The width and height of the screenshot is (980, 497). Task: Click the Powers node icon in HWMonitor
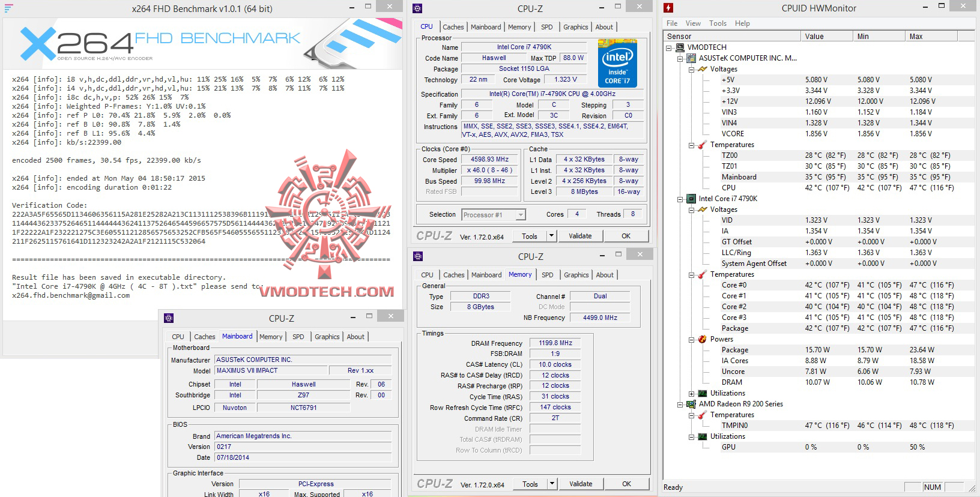pos(703,339)
